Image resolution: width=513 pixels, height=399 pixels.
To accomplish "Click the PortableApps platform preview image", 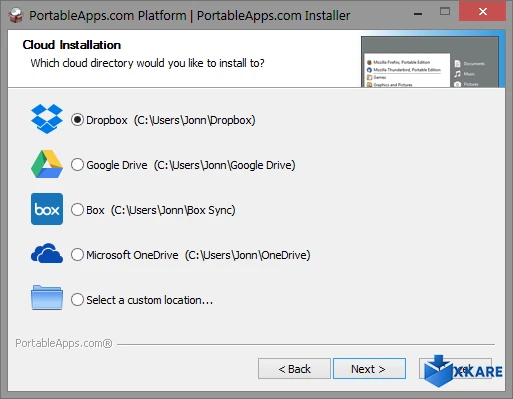I will tap(430, 62).
